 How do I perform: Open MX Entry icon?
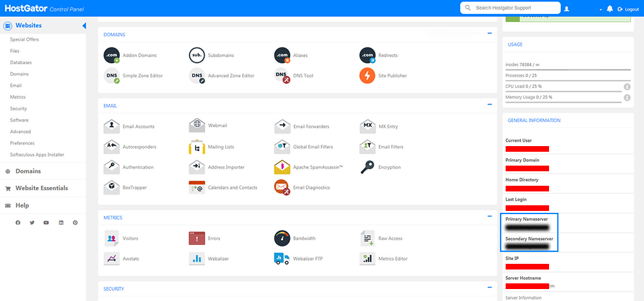[367, 127]
